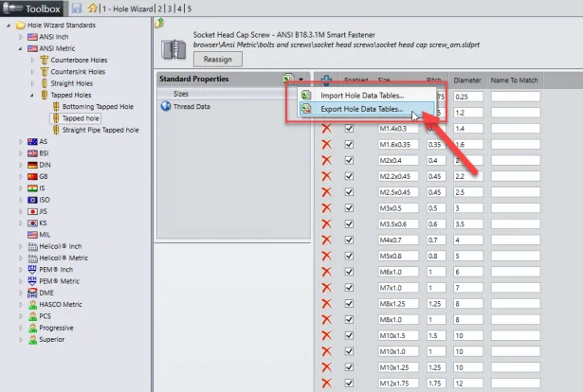
Task: Open the Excel data tables dropdown arrow
Action: [x=301, y=79]
